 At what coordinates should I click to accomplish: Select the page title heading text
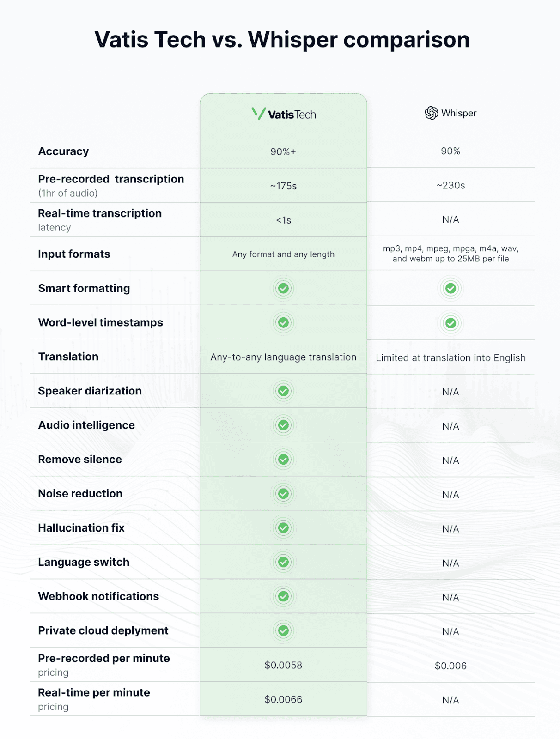[282, 40]
